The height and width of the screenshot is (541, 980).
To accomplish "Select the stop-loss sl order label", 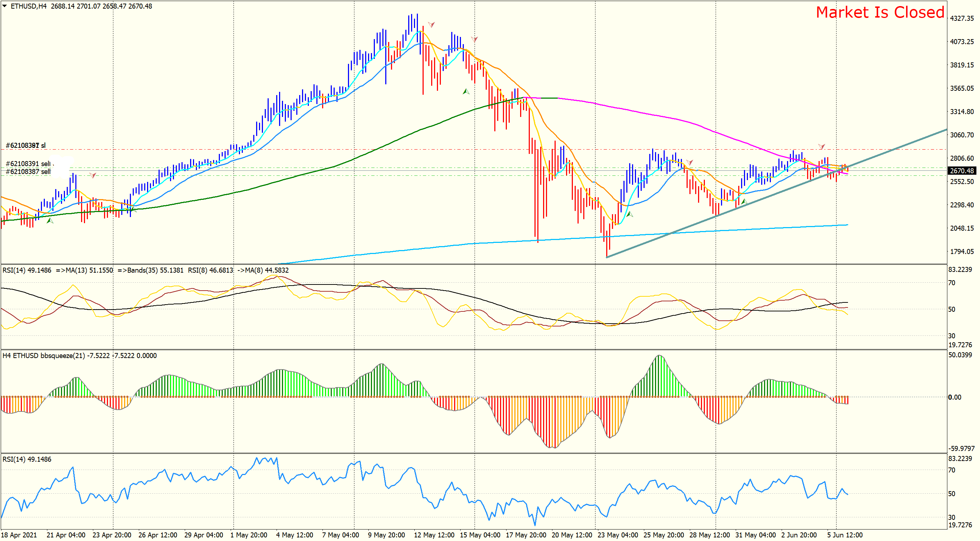I will coord(25,145).
